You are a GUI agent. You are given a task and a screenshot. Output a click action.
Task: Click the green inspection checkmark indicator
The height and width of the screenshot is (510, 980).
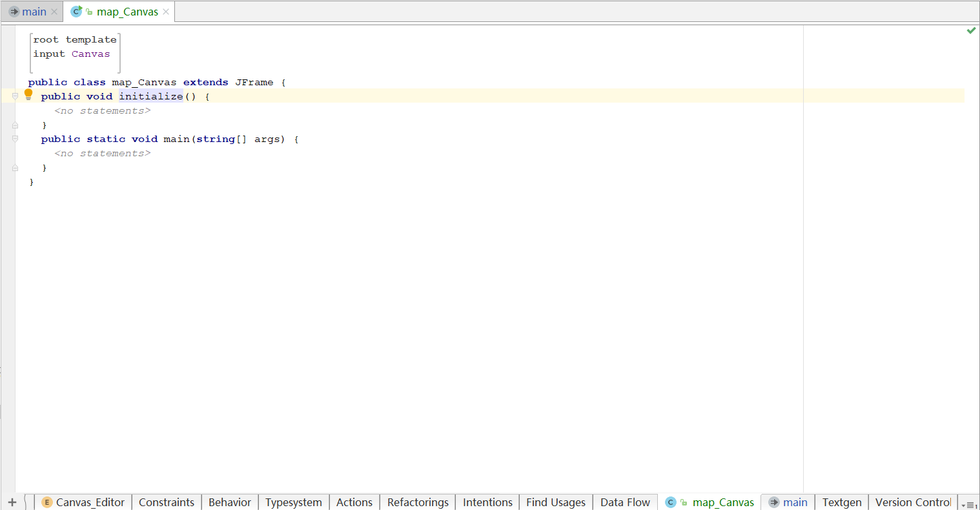971,30
